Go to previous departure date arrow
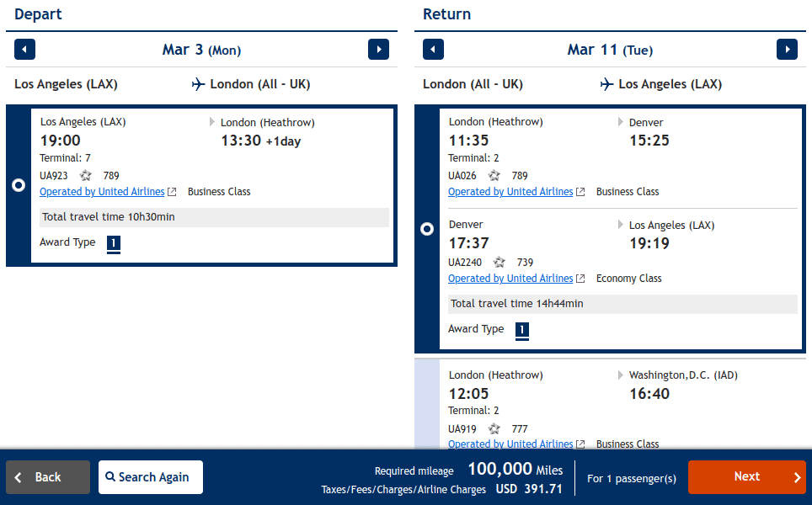The height and width of the screenshot is (505, 812). coord(24,50)
